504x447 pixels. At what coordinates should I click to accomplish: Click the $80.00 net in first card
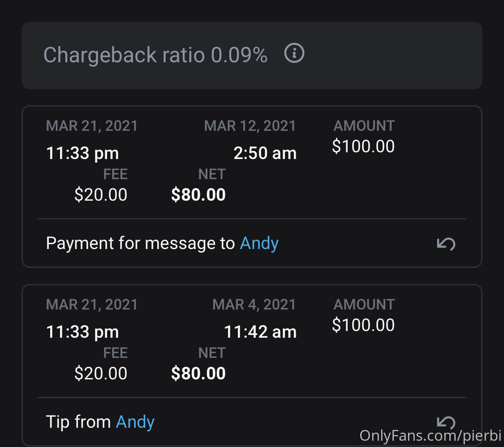click(198, 195)
